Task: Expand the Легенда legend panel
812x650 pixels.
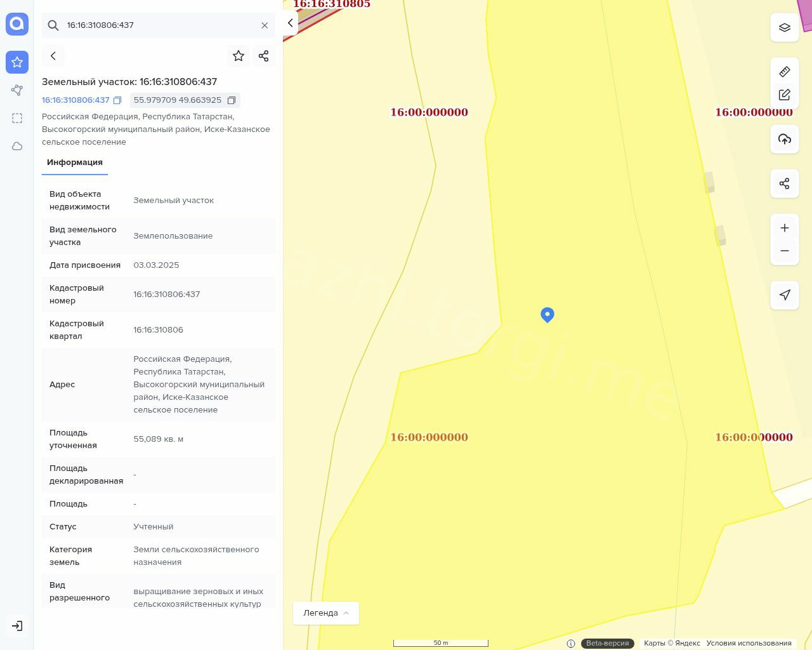Action: [326, 613]
